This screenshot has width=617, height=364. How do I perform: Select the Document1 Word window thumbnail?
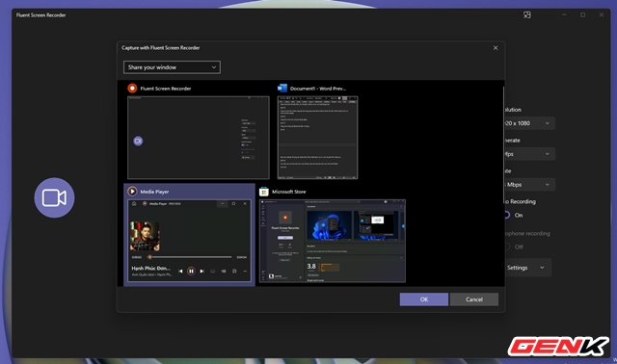(317, 138)
